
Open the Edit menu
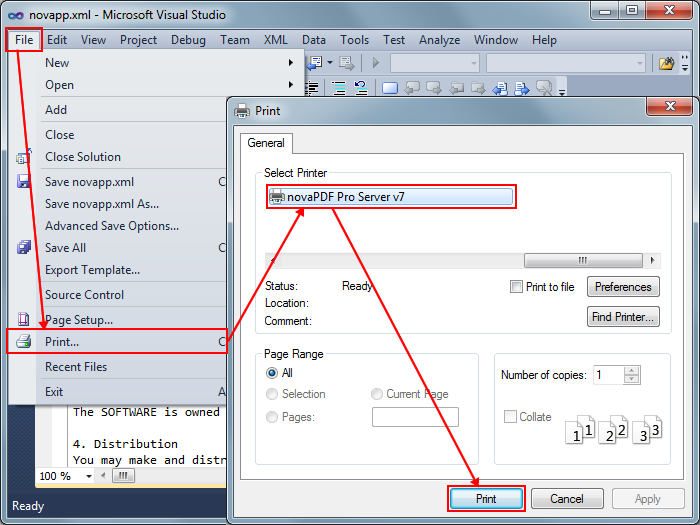[x=57, y=40]
